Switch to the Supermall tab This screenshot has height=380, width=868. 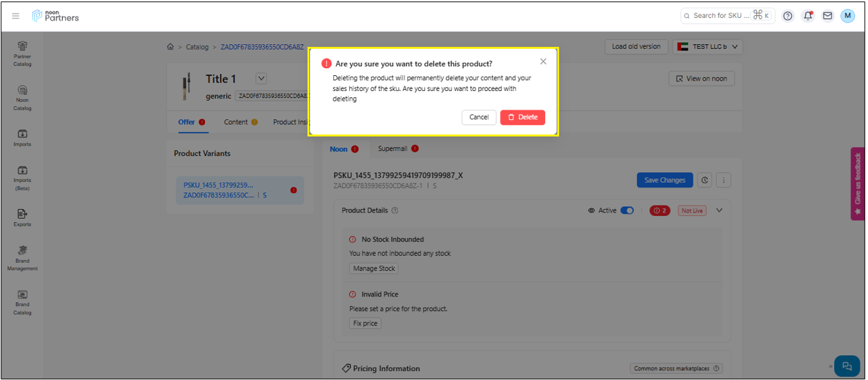click(392, 149)
